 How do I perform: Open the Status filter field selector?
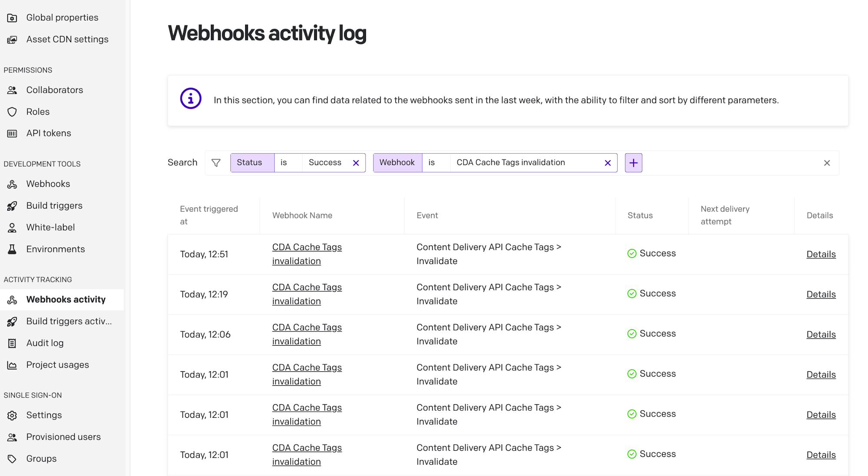(x=252, y=163)
